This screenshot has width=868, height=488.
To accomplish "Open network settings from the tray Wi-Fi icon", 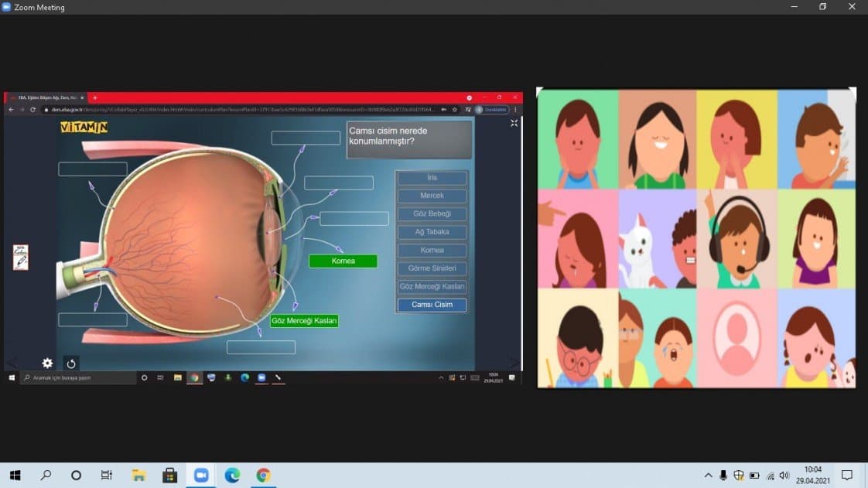I will [x=770, y=476].
